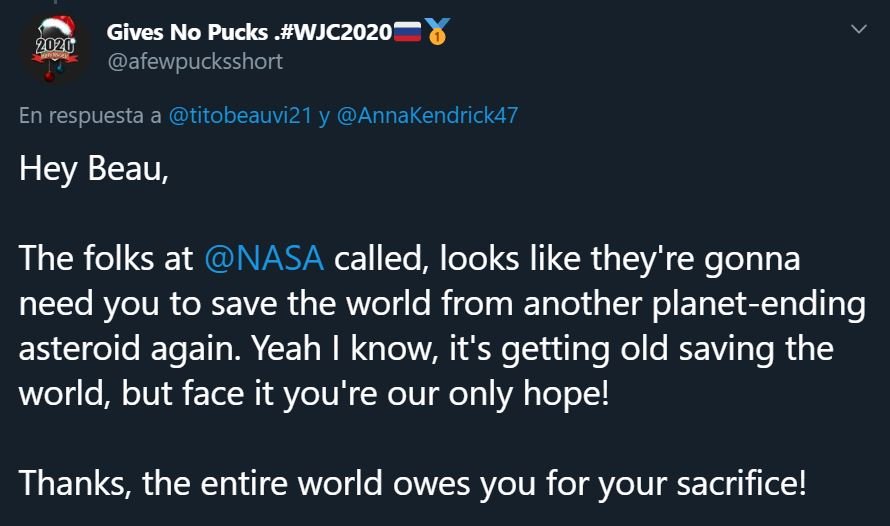
Task: Click the 'En respuesta a' reply label
Action: (90, 116)
